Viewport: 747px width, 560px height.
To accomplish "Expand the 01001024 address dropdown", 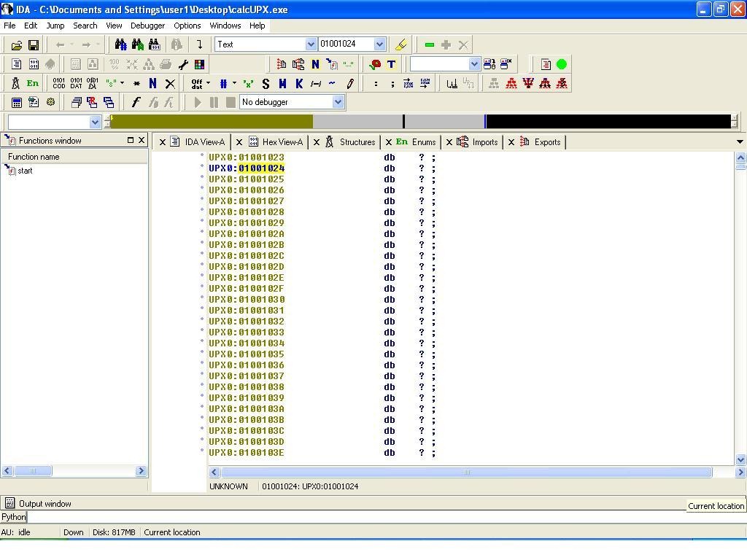I will pyautogui.click(x=379, y=44).
